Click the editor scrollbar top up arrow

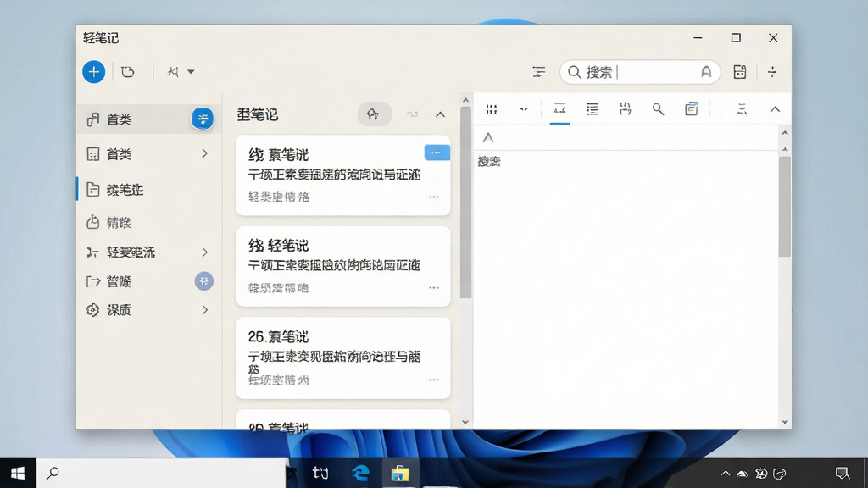784,133
